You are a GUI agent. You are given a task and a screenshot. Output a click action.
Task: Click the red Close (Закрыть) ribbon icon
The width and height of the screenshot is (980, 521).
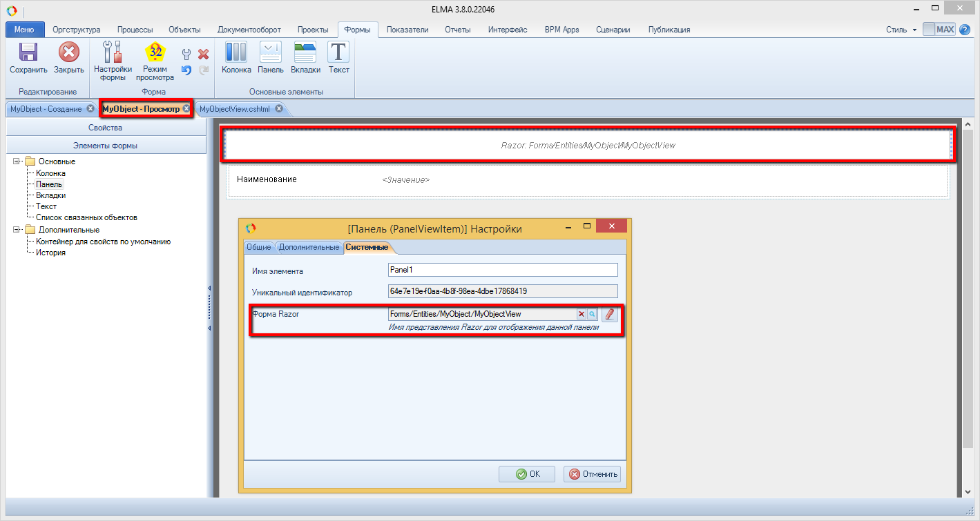68,52
